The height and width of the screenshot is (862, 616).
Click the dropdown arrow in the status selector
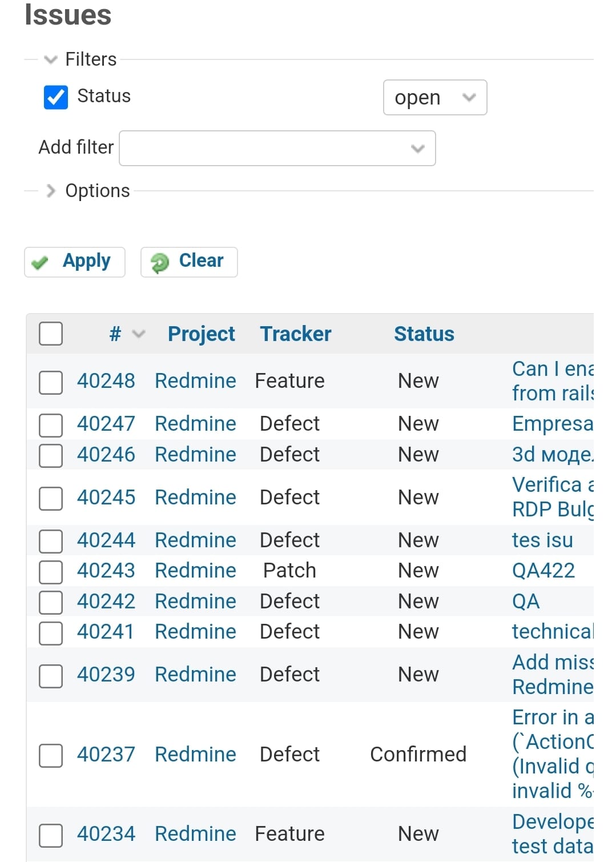pos(468,98)
